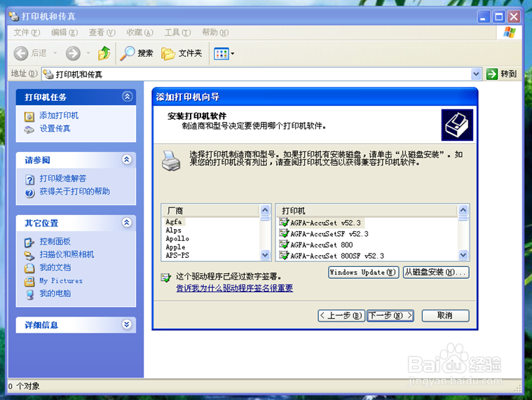The image size is (532, 400).
Task: Open the 打印疑难解答 link
Action: [x=63, y=179]
